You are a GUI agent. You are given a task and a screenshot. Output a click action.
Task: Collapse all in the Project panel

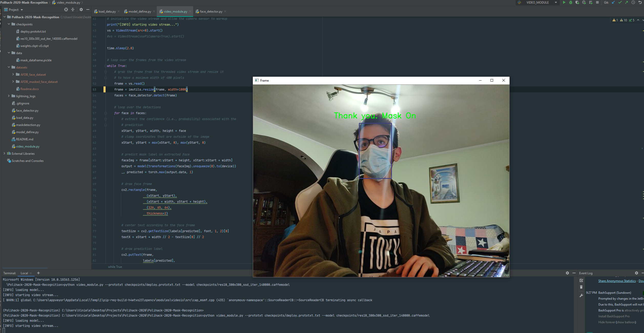coord(73,9)
